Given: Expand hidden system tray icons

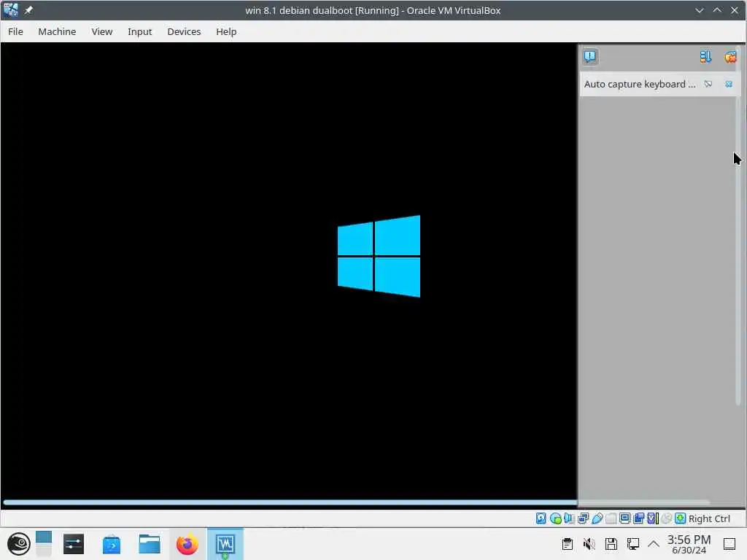Looking at the screenshot, I should click(654, 544).
